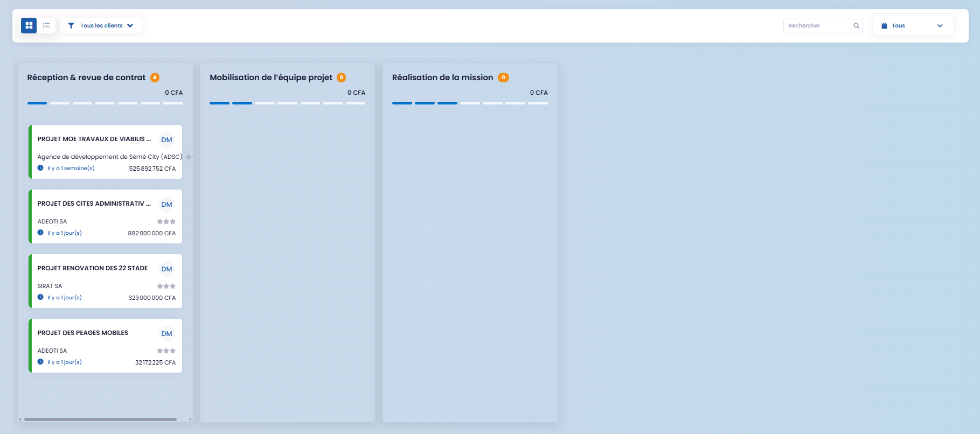Click clock icon on PROJET DES PEAGES MOBILES
This screenshot has width=980, height=434.
(40, 362)
